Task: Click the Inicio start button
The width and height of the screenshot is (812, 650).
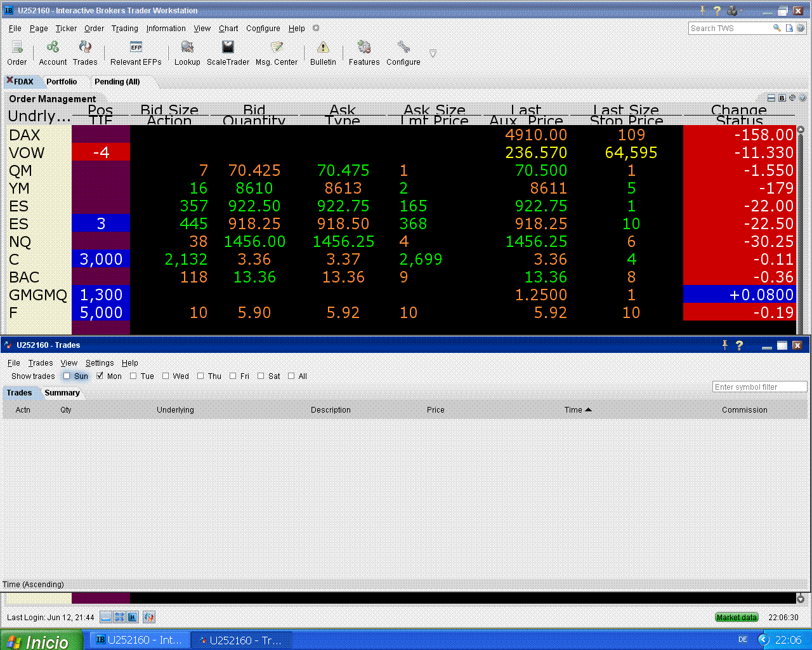Action: (x=41, y=640)
